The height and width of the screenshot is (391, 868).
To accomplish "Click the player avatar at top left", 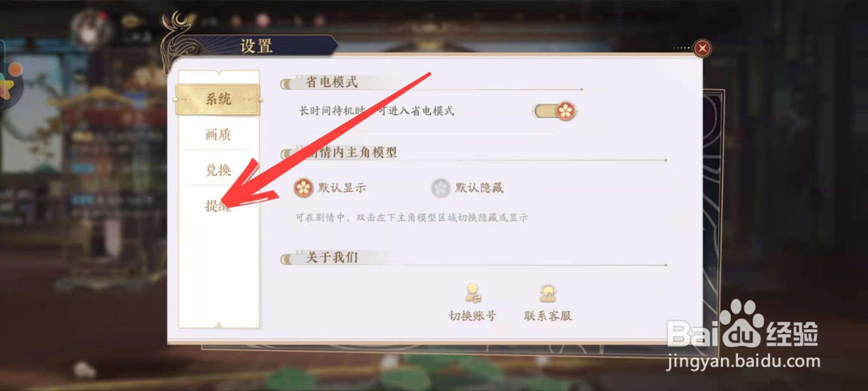I will 90,27.
